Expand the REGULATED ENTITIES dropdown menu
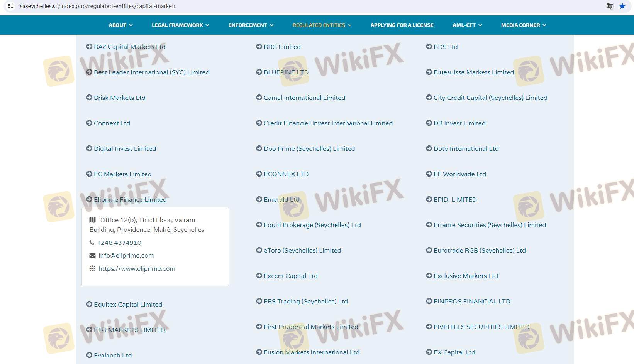634x364 pixels. [322, 25]
